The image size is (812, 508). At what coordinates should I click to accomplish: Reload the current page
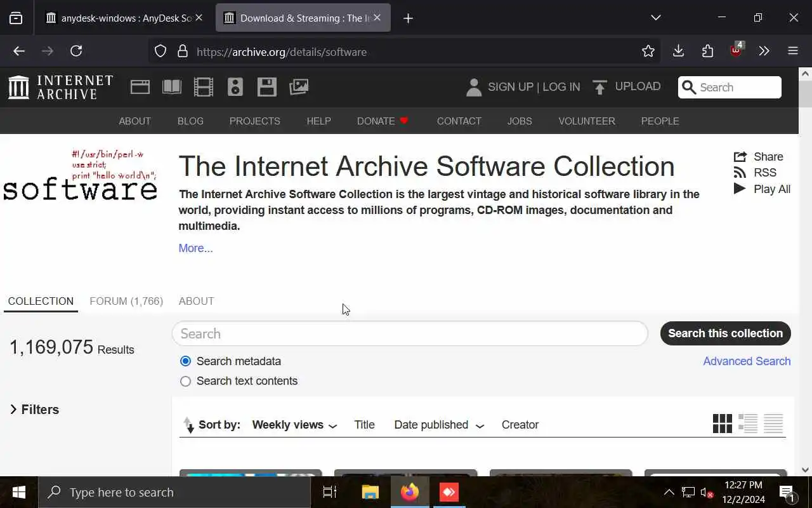tap(76, 51)
